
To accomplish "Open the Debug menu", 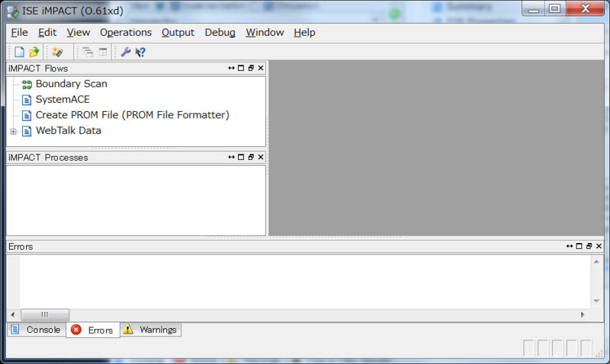I will coord(220,33).
